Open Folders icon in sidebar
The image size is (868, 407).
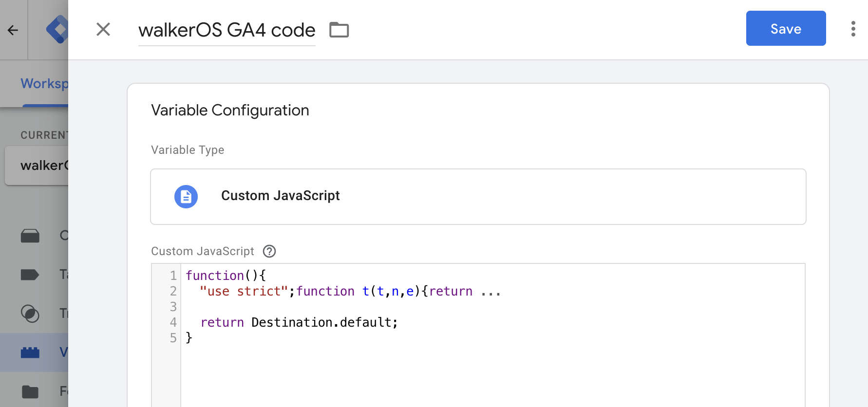tap(30, 391)
